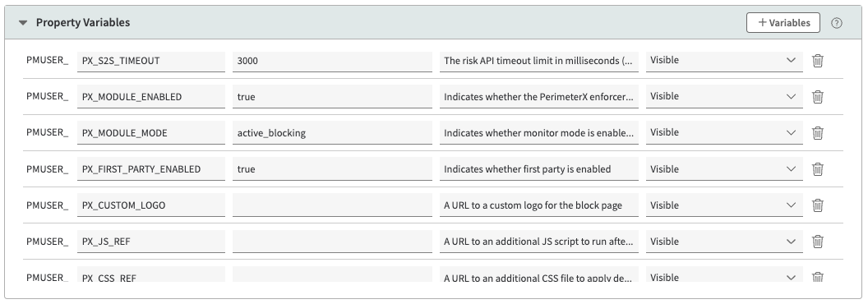The height and width of the screenshot is (304, 868).
Task: Click the PX_JS_REF variable name field
Action: click(151, 242)
